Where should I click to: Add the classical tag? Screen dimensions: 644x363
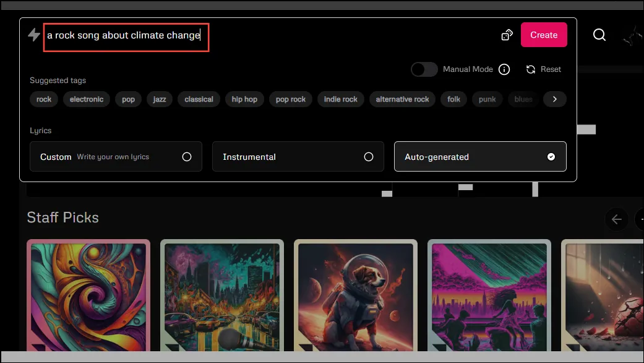pyautogui.click(x=199, y=99)
